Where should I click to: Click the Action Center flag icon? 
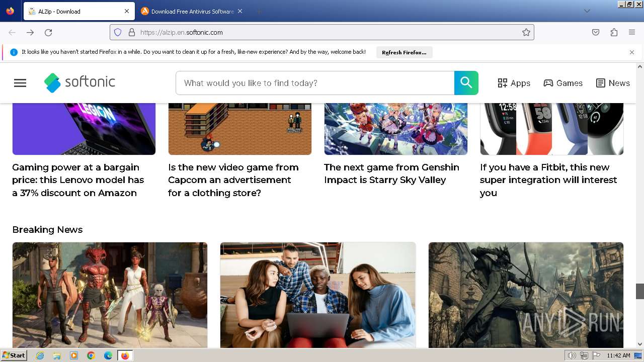coord(596,355)
